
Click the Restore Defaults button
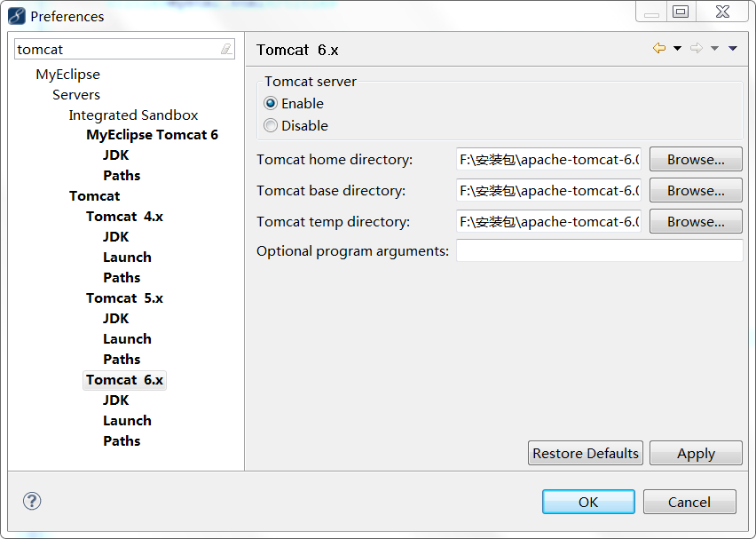586,453
